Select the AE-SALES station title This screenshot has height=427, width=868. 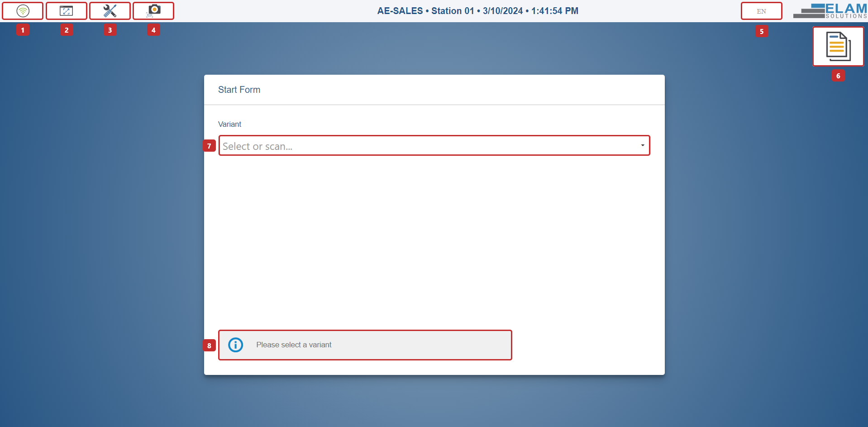(400, 10)
